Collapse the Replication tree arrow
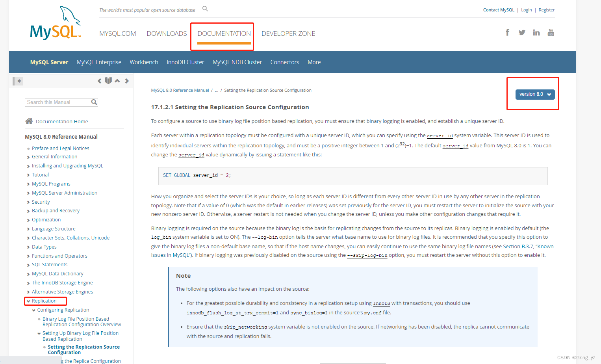The width and height of the screenshot is (601, 364). tap(28, 301)
